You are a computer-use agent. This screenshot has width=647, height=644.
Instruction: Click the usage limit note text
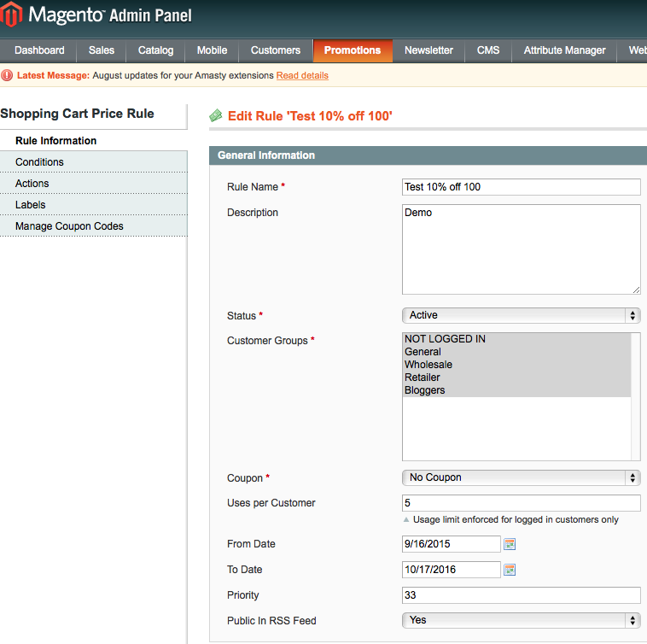(x=516, y=520)
